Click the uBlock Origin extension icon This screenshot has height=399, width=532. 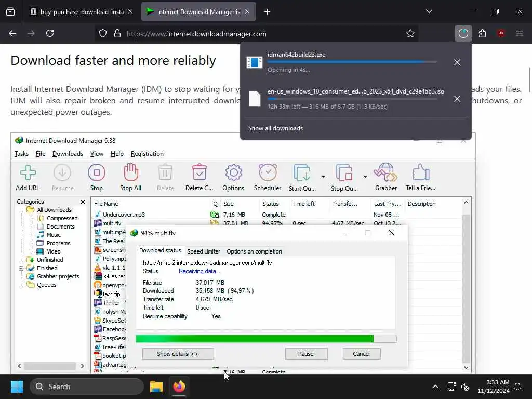click(x=501, y=33)
